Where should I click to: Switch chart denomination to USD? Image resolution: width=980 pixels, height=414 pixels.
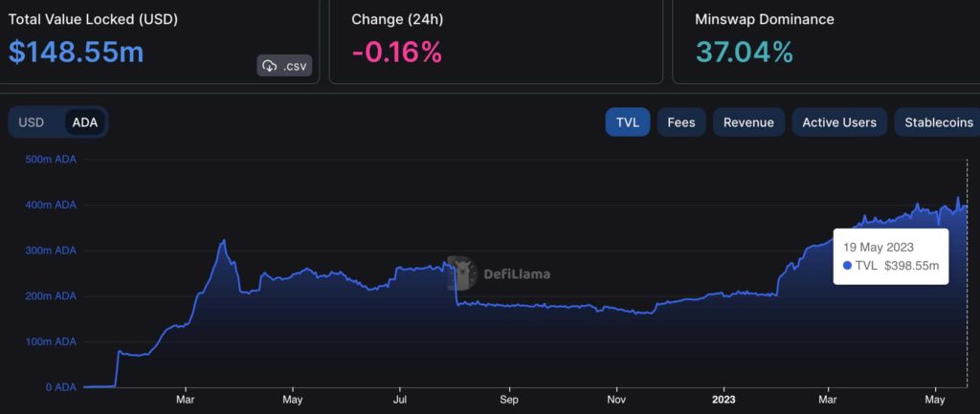(x=32, y=122)
